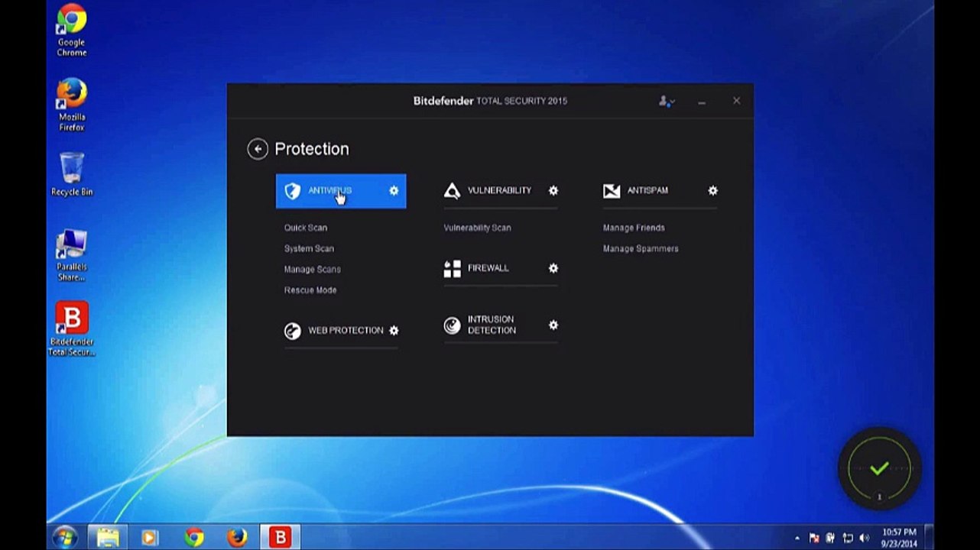Image resolution: width=980 pixels, height=550 pixels.
Task: Open Mozilla Firefox desktop shortcut
Action: pyautogui.click(x=72, y=105)
